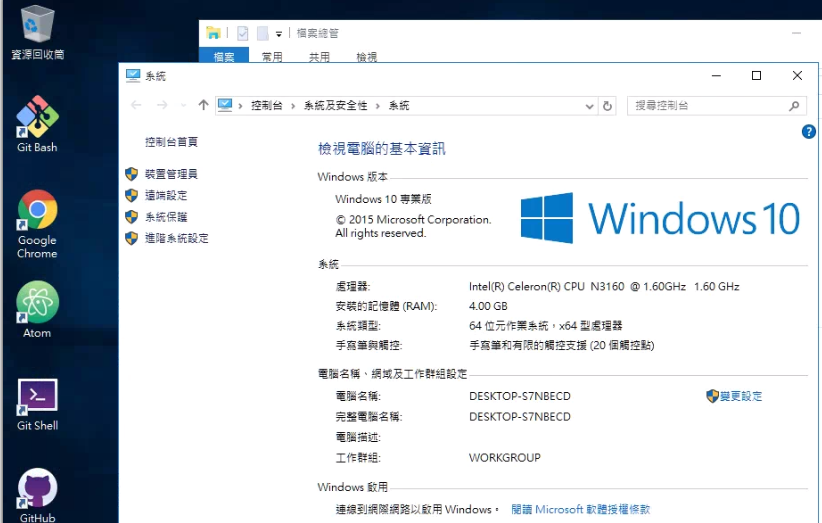Launch the Atom editor shortcut
The width and height of the screenshot is (822, 523).
click(37, 309)
